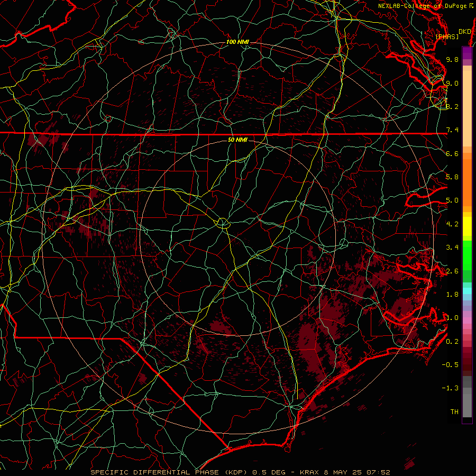Select the -1.3 value on the color scale
The image size is (476, 476).
point(450,388)
